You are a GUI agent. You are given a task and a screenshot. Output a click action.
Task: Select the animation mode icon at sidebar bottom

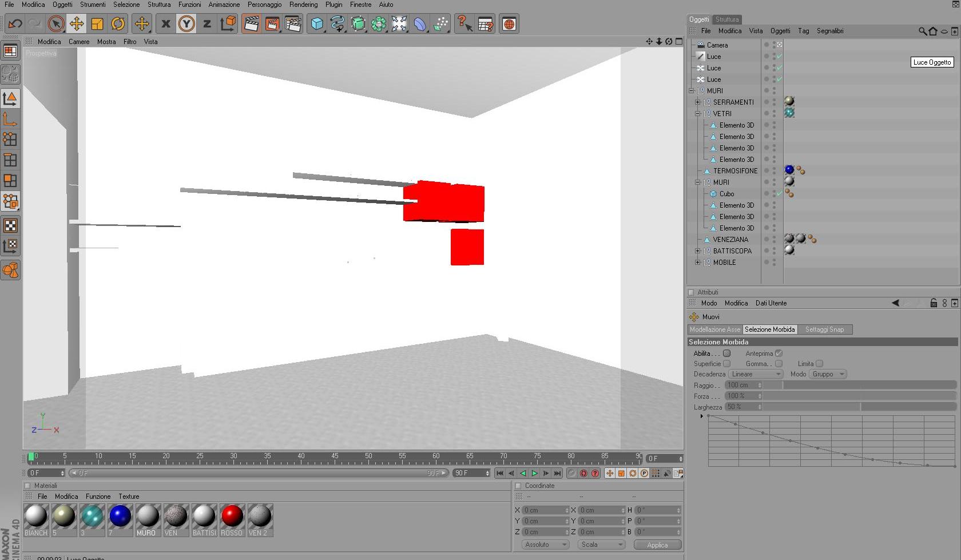[x=10, y=270]
